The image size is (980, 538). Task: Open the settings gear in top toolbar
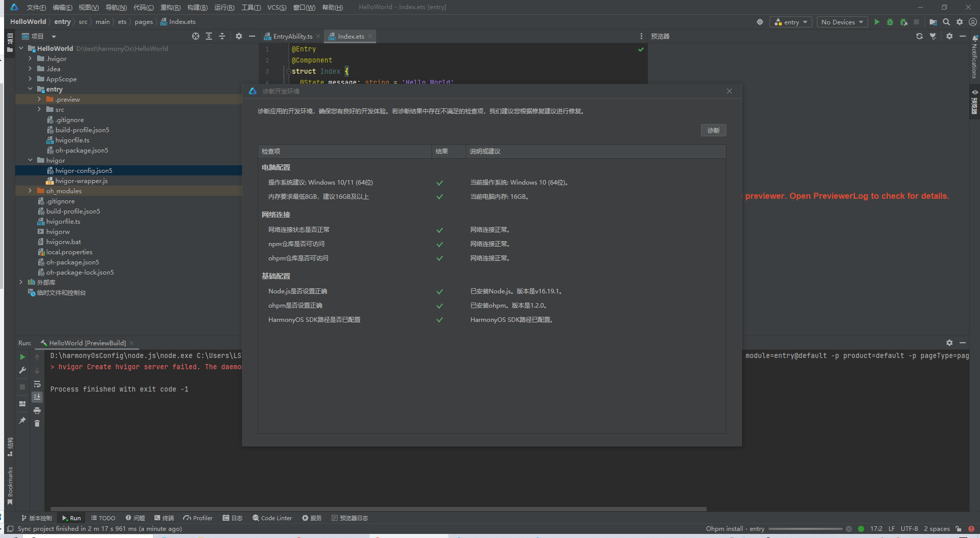tap(960, 22)
